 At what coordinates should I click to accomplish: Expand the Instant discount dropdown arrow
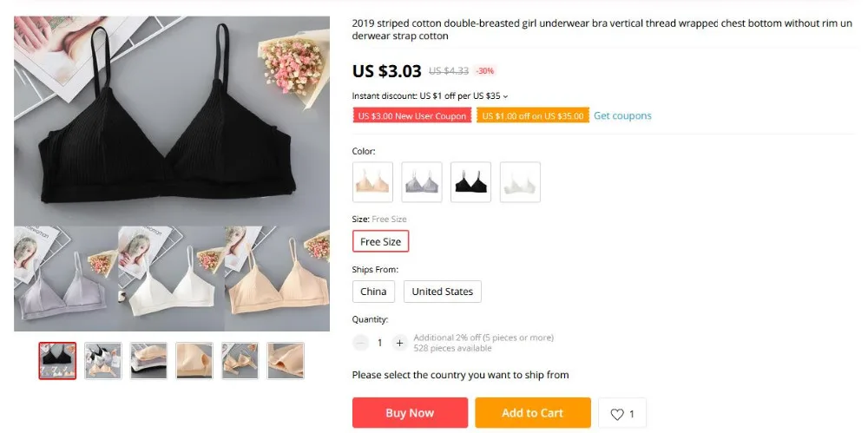pyautogui.click(x=505, y=96)
